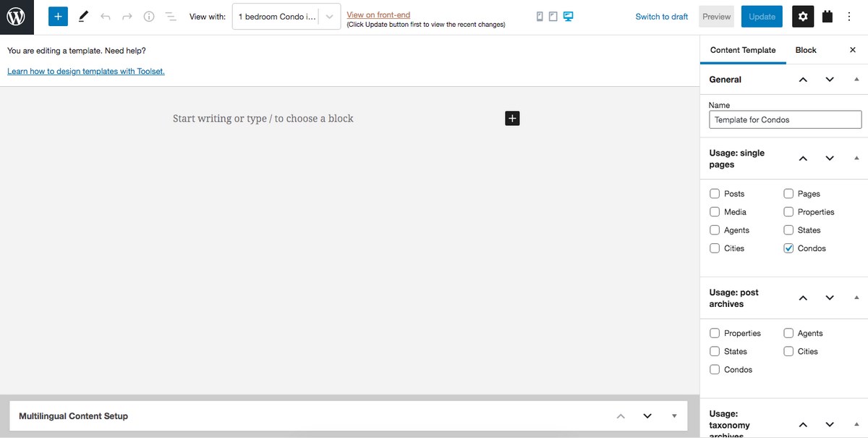Edit the template Name field
This screenshot has width=868, height=438.
click(x=786, y=119)
